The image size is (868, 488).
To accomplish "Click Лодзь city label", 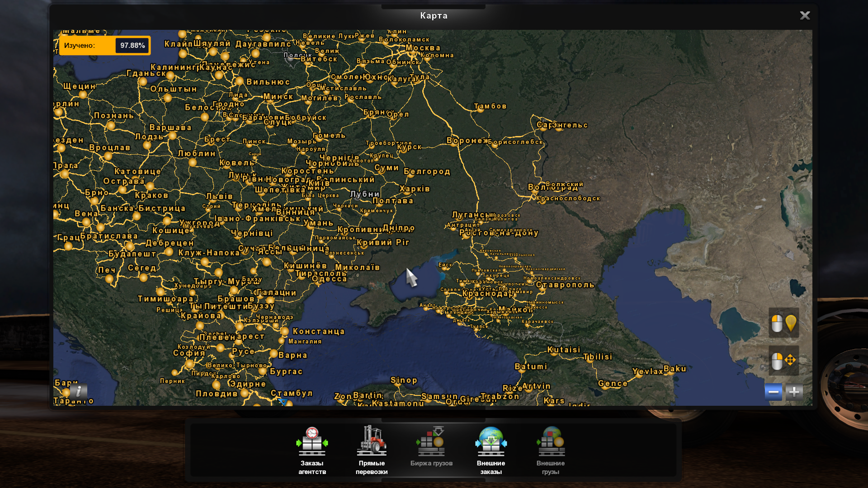I will point(149,136).
